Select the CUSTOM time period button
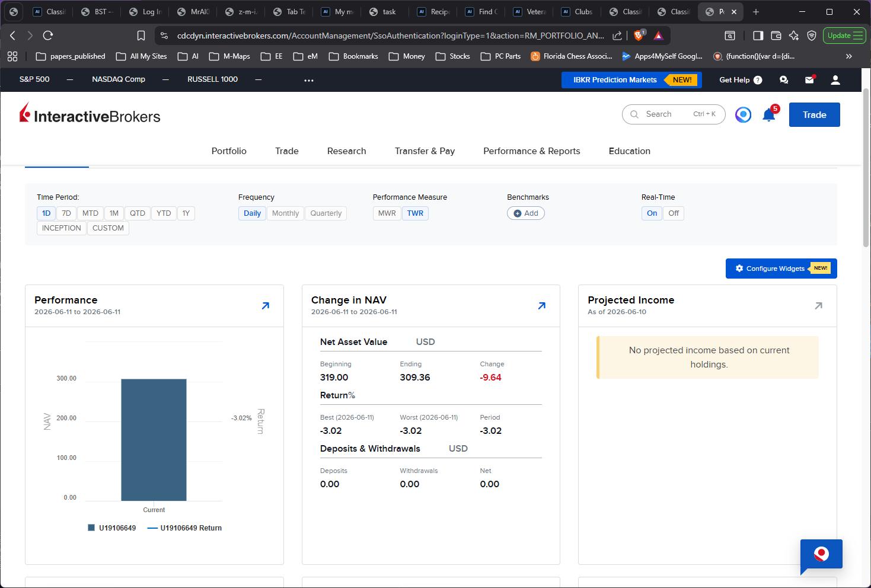871x588 pixels. click(x=108, y=228)
